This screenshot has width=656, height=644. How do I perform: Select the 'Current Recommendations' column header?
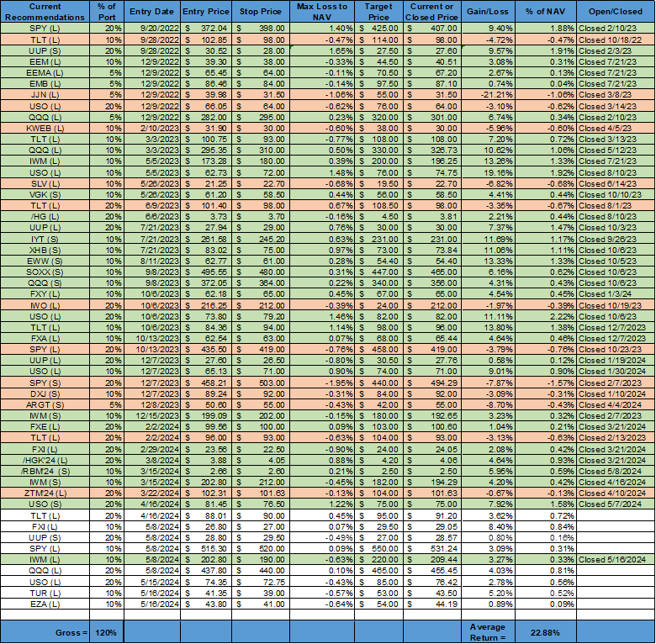[45, 12]
